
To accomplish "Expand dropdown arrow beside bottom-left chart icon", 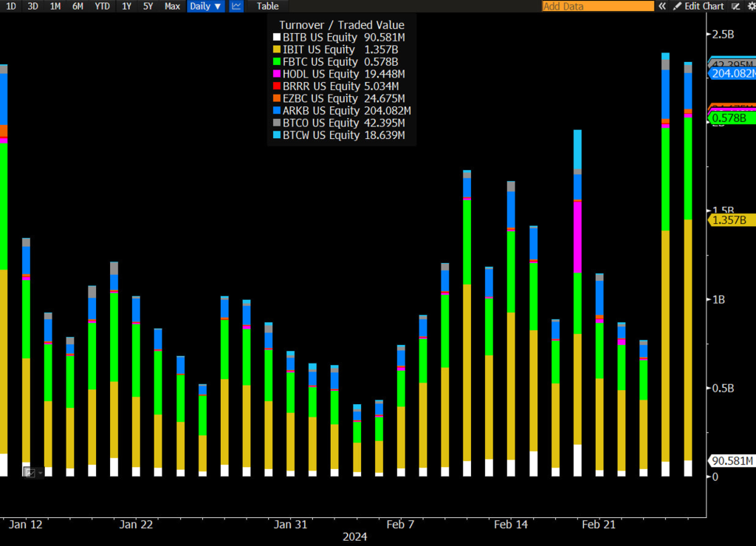I will pyautogui.click(x=39, y=472).
